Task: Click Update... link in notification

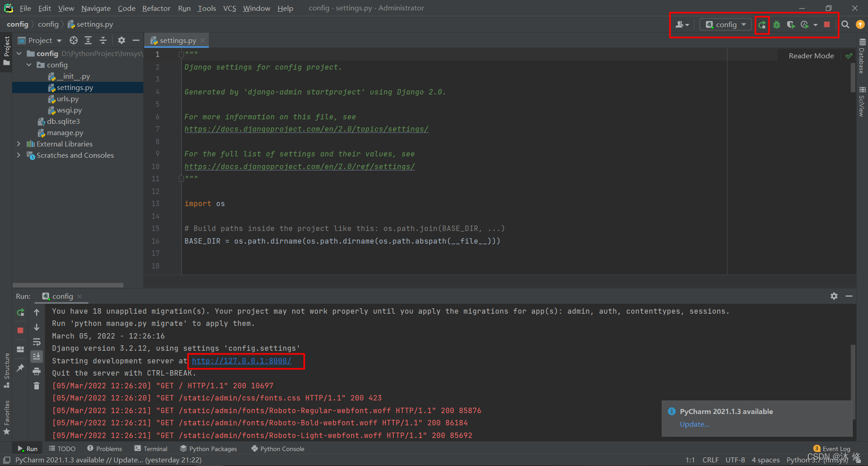Action: point(694,424)
